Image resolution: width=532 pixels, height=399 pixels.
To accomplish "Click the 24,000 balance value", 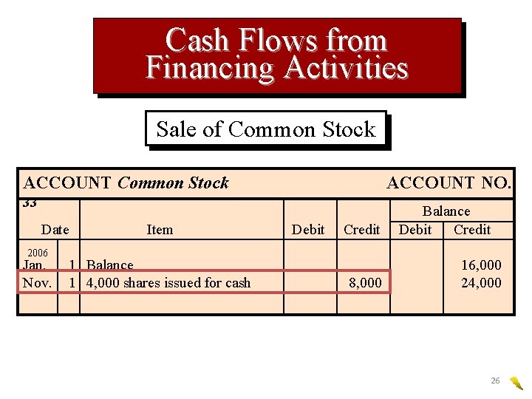I will click(x=481, y=283).
